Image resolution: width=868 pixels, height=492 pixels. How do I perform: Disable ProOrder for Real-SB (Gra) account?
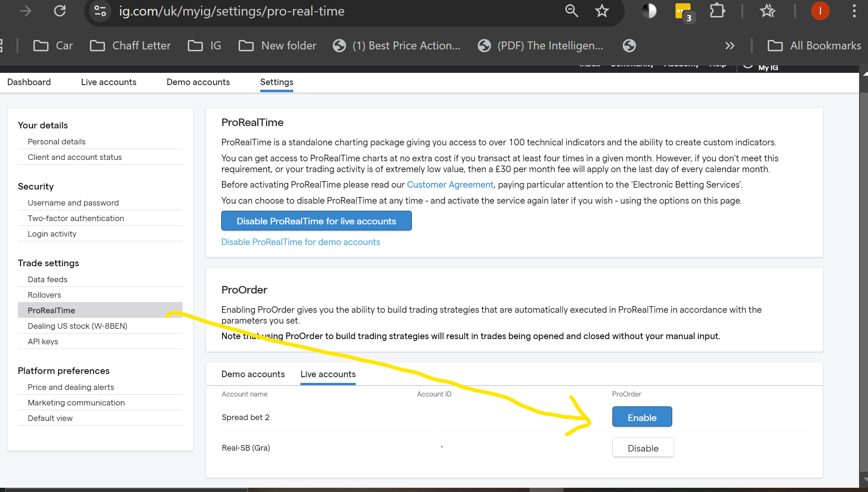tap(643, 448)
